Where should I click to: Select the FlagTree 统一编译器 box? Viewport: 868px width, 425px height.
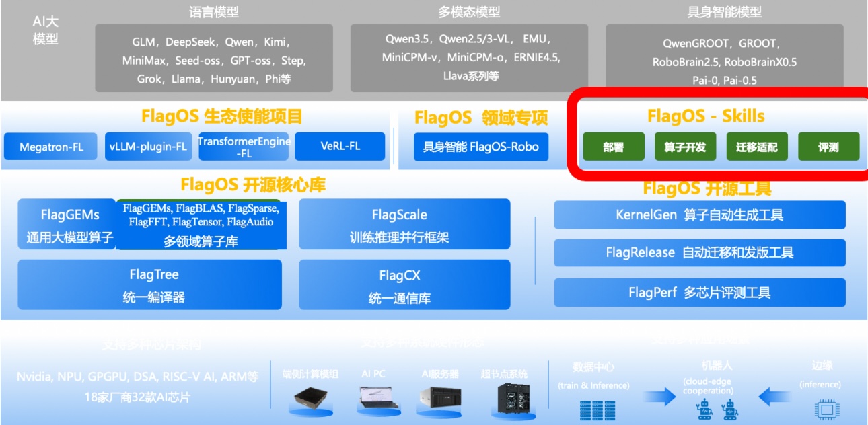pos(149,284)
